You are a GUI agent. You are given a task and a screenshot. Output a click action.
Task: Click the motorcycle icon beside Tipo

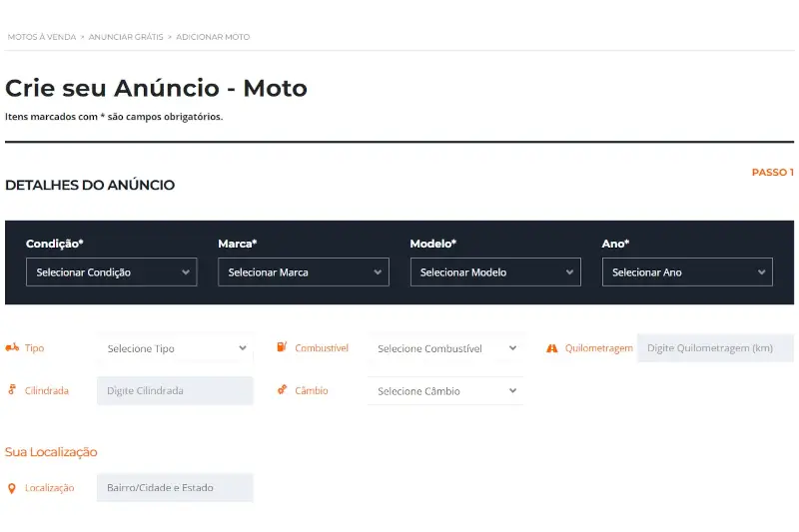pyautogui.click(x=12, y=348)
